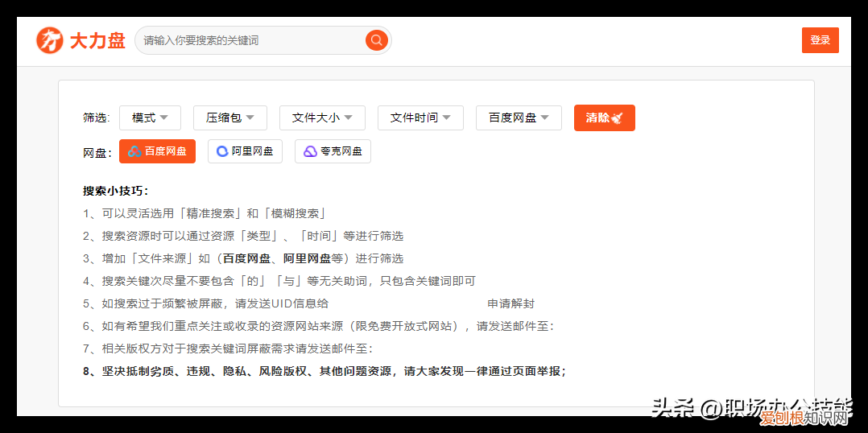Select the 夸克网盘 disk option

click(333, 151)
